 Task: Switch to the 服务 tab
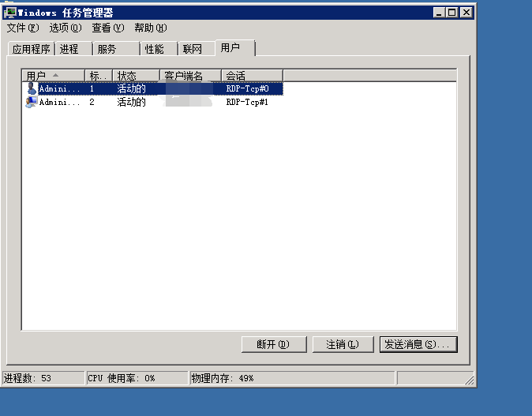click(116, 49)
